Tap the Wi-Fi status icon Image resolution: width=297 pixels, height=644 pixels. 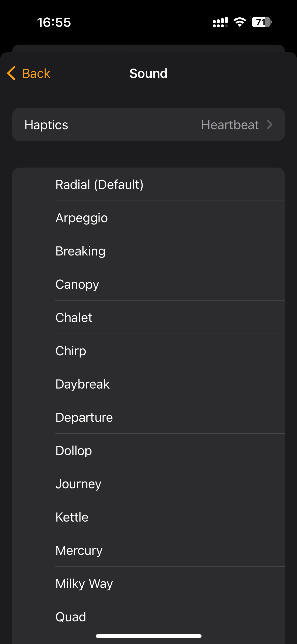click(x=240, y=22)
